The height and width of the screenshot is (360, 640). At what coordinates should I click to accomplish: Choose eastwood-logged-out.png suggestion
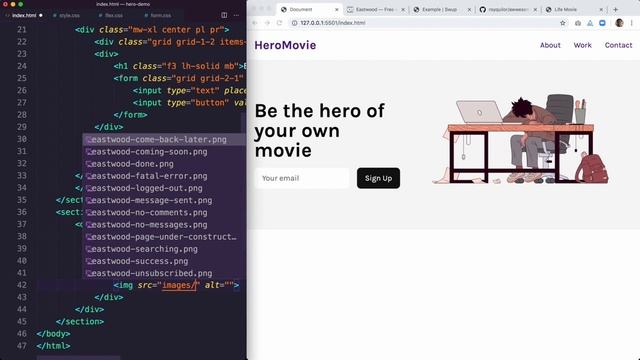point(164,188)
